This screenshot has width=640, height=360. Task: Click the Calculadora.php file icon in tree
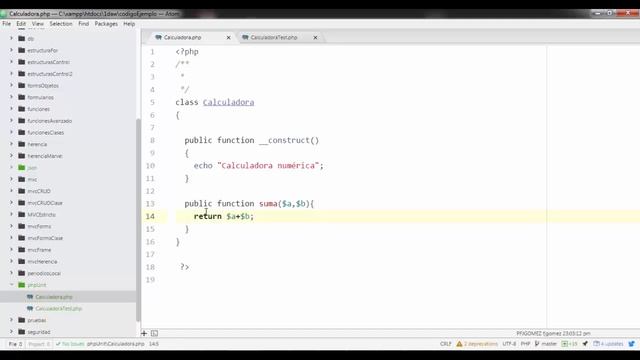point(30,297)
